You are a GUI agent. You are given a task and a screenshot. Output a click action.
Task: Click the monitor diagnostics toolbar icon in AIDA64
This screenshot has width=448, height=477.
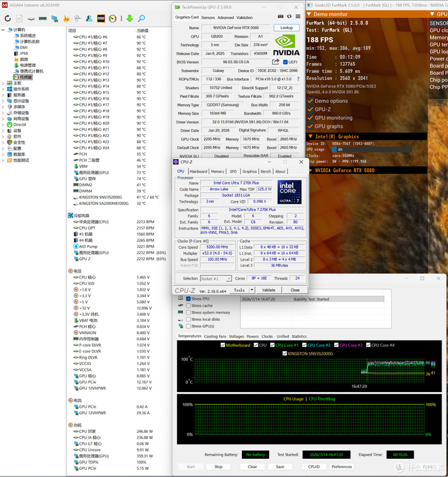[x=54, y=19]
